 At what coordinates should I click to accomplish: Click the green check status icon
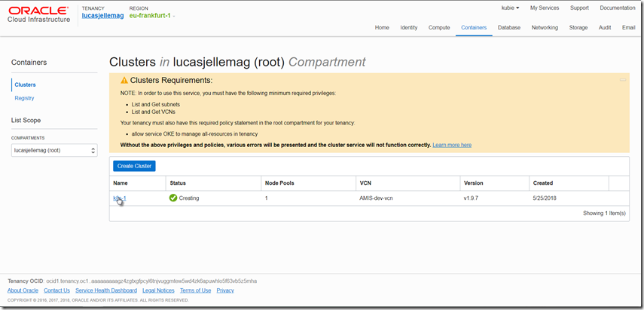[173, 198]
